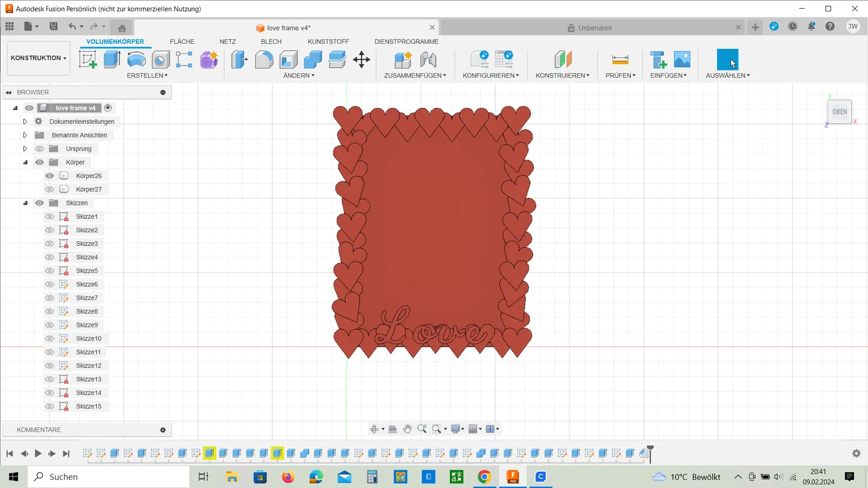Select the Fillet tool

pos(264,59)
